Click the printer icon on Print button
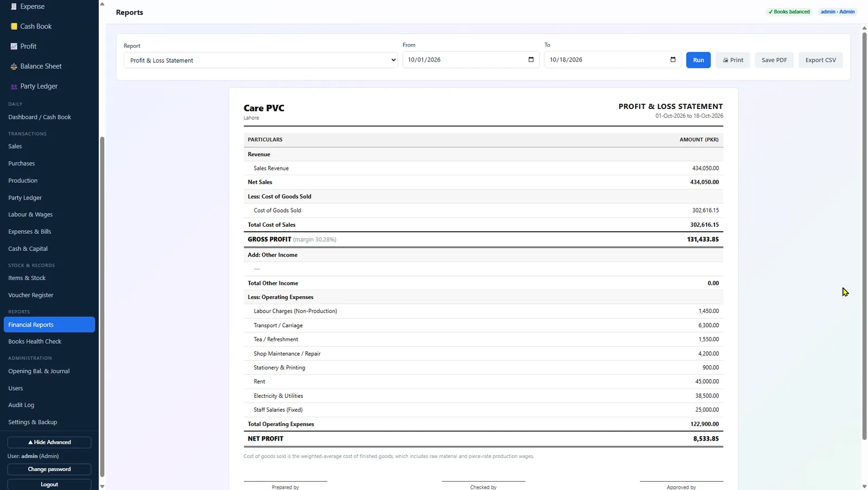 click(725, 60)
